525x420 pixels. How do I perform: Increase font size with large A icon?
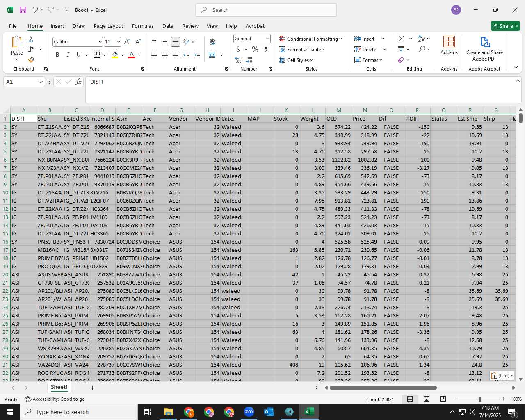click(x=127, y=41)
